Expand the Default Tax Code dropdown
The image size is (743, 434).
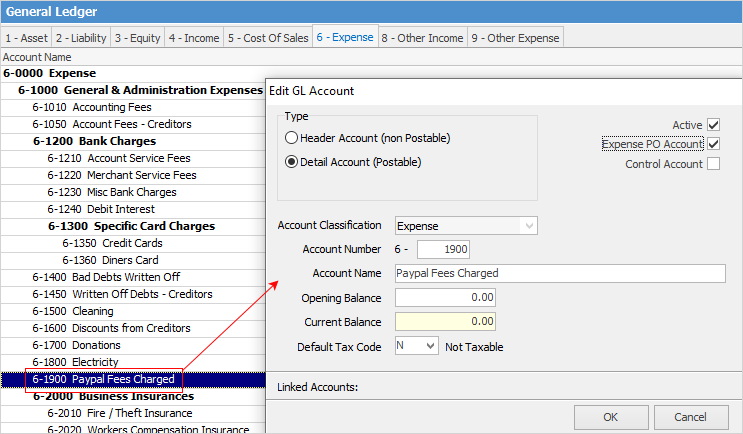[x=417, y=346]
